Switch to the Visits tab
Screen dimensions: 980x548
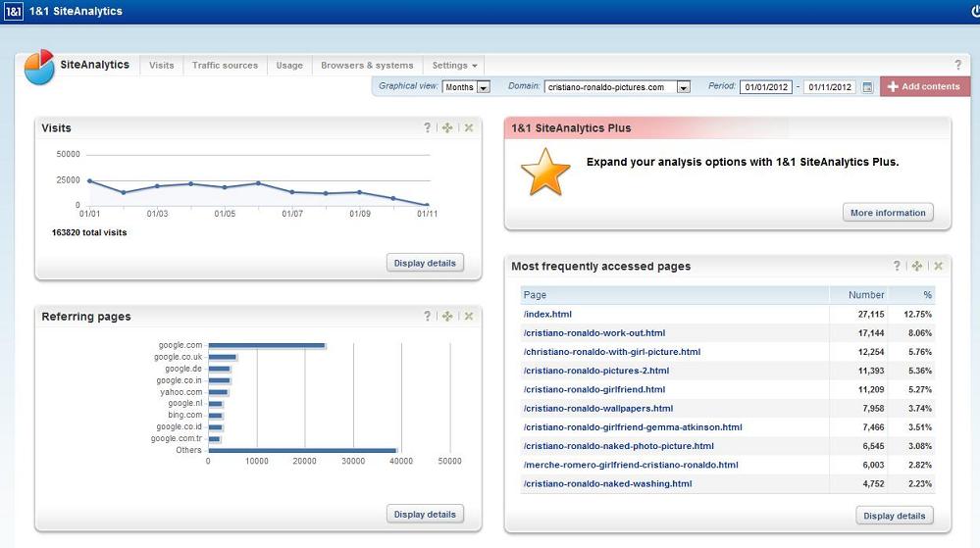click(161, 65)
